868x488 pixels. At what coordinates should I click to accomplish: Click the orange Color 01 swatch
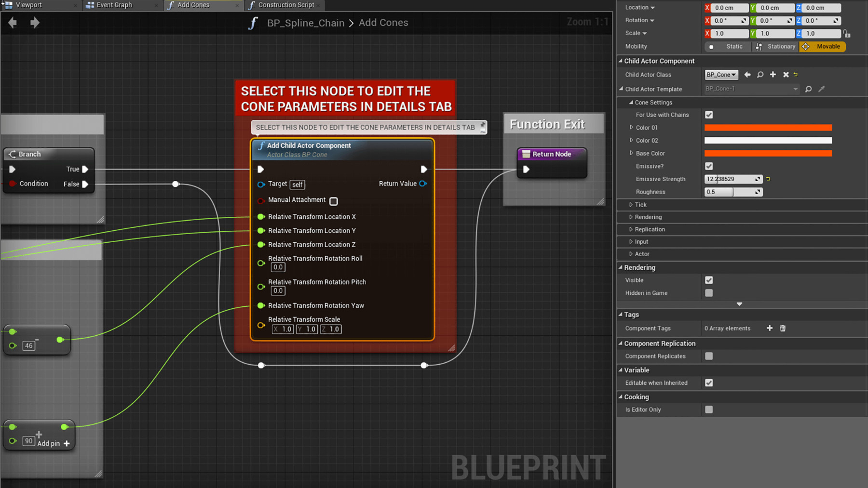768,127
